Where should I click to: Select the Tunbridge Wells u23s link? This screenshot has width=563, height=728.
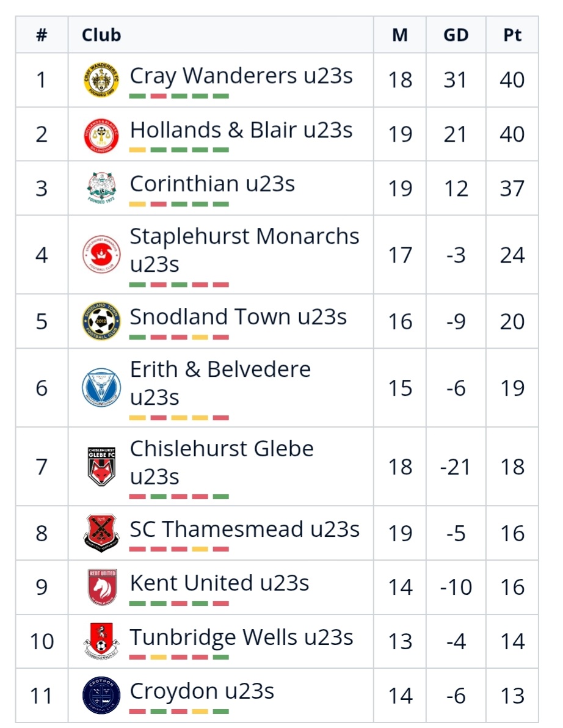(241, 637)
